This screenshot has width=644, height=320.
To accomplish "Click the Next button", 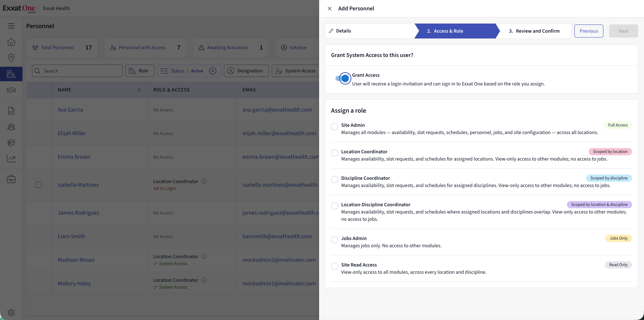I will (624, 31).
